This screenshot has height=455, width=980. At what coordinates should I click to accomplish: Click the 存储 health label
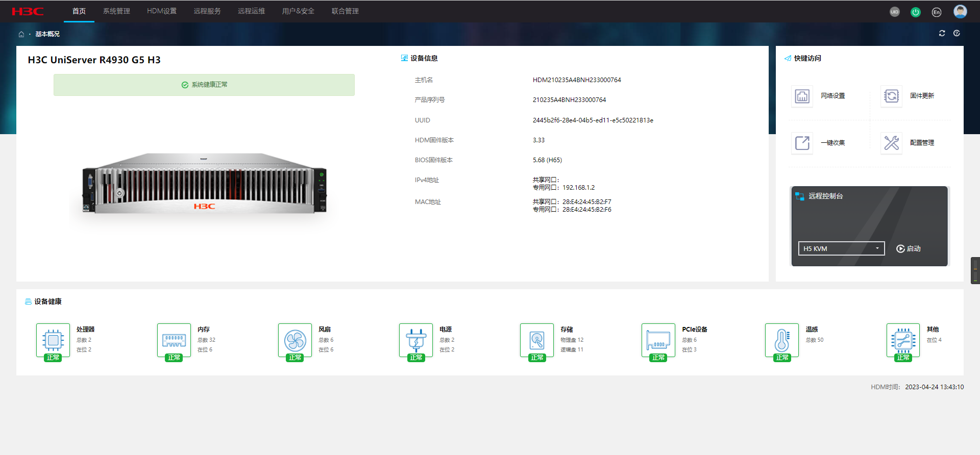[567, 330]
